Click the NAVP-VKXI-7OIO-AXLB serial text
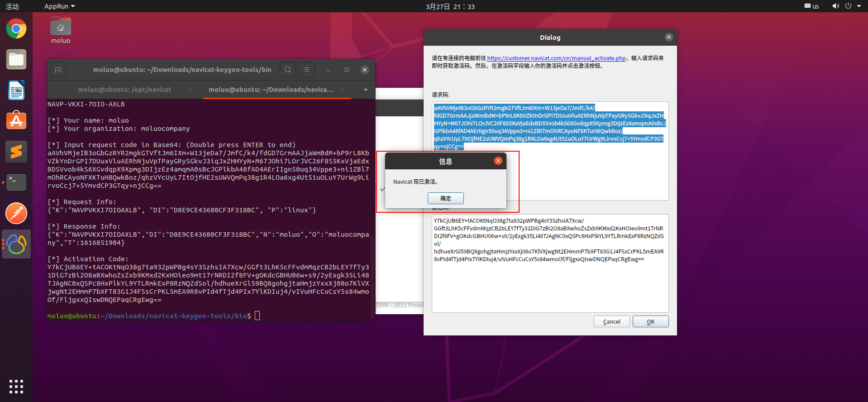 pyautogui.click(x=86, y=104)
